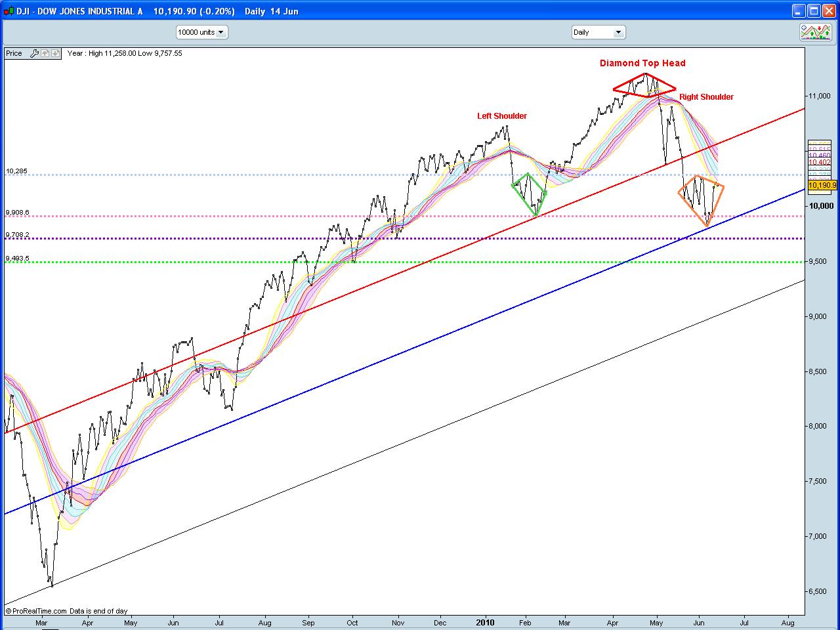Open chart display settings via the chart thumbnail icon
This screenshot has height=630, width=840.
pos(816,31)
